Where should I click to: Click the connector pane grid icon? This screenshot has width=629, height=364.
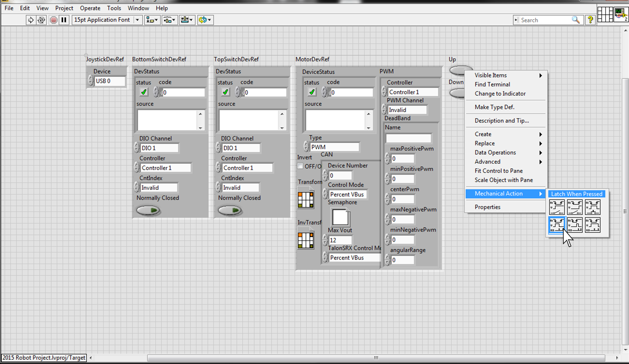(x=605, y=15)
